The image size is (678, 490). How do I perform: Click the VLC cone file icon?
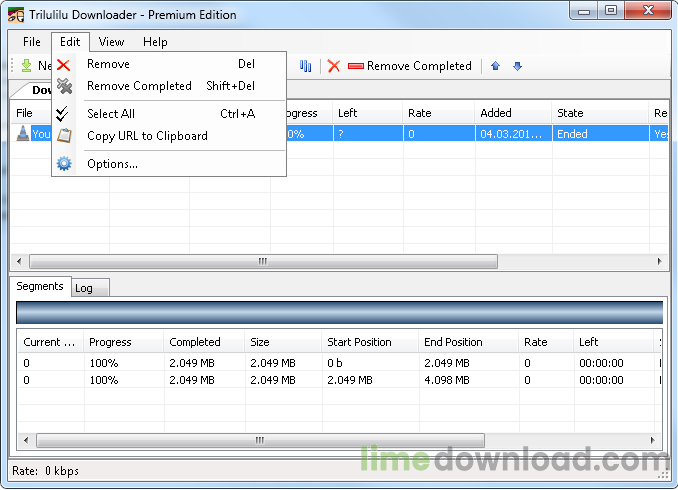point(22,133)
